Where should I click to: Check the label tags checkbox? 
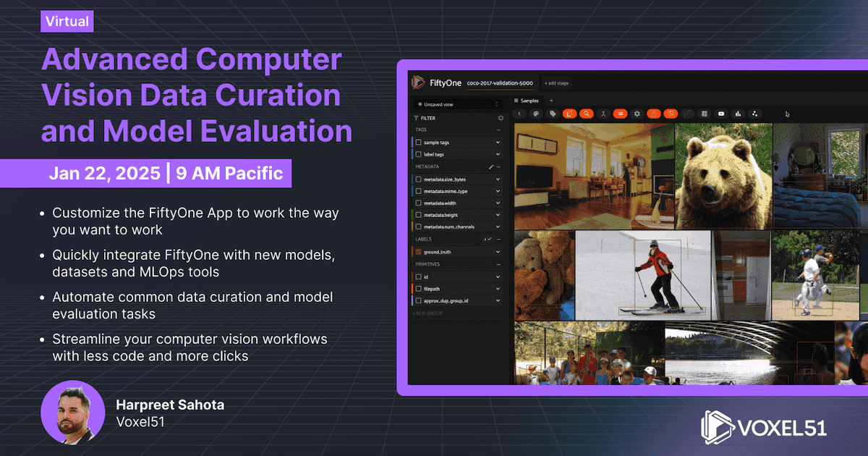(418, 154)
